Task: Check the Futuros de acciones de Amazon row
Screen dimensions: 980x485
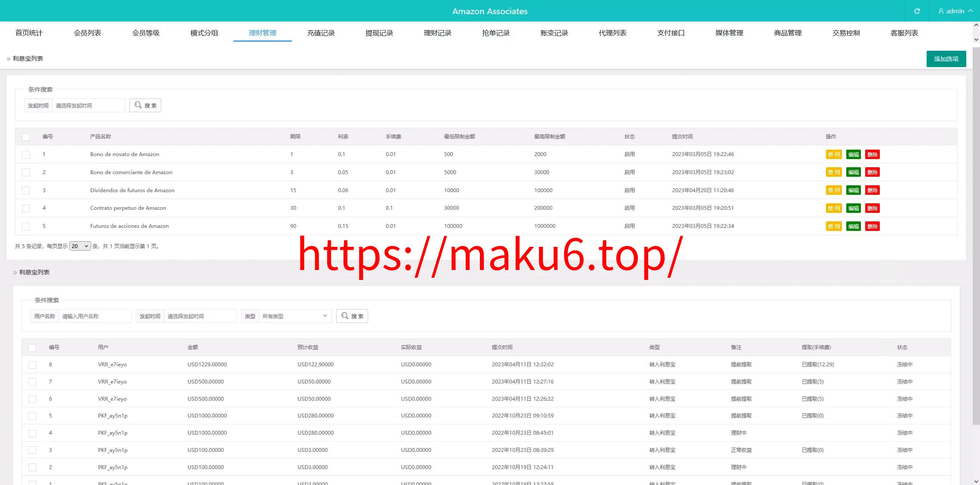Action: click(x=26, y=226)
